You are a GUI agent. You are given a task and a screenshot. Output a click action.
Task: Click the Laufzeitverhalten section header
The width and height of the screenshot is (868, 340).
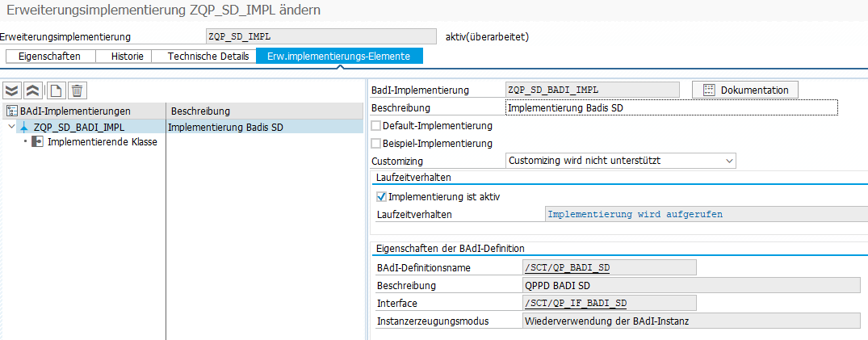click(x=413, y=178)
